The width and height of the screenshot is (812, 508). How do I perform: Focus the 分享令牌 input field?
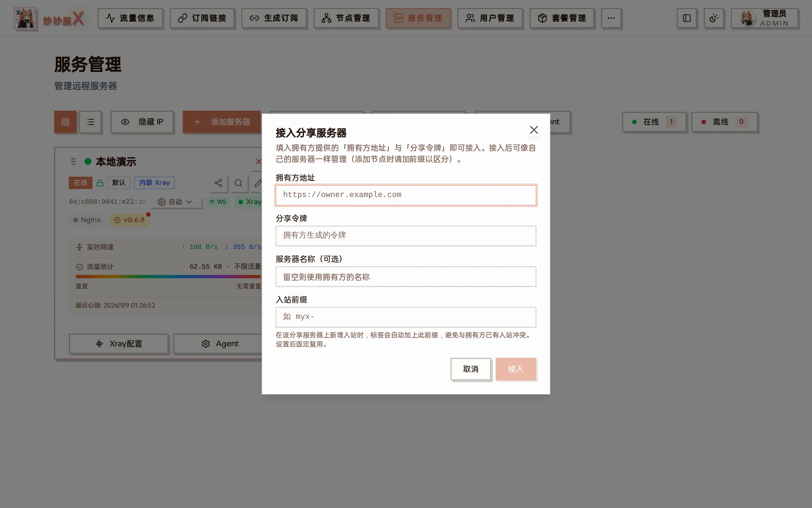point(406,236)
